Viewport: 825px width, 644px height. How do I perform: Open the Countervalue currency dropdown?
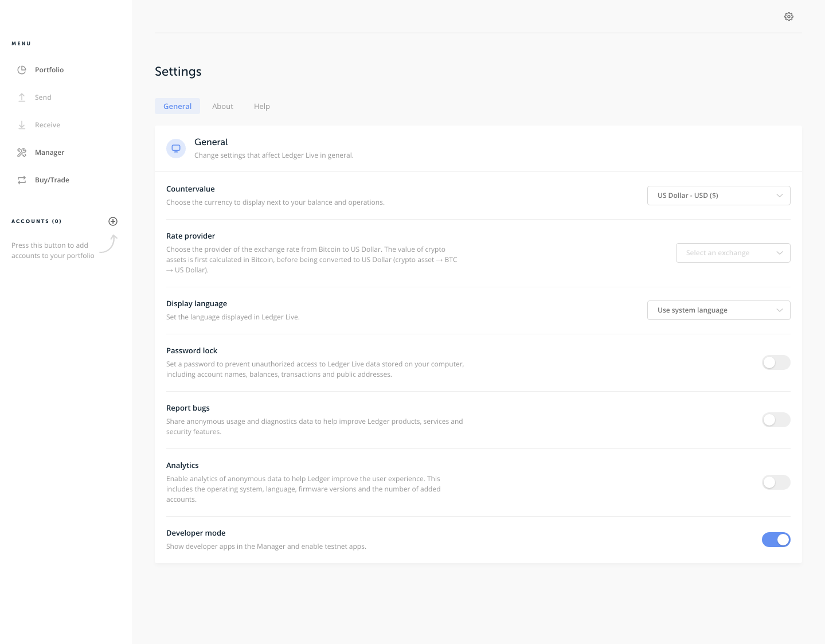coord(719,196)
